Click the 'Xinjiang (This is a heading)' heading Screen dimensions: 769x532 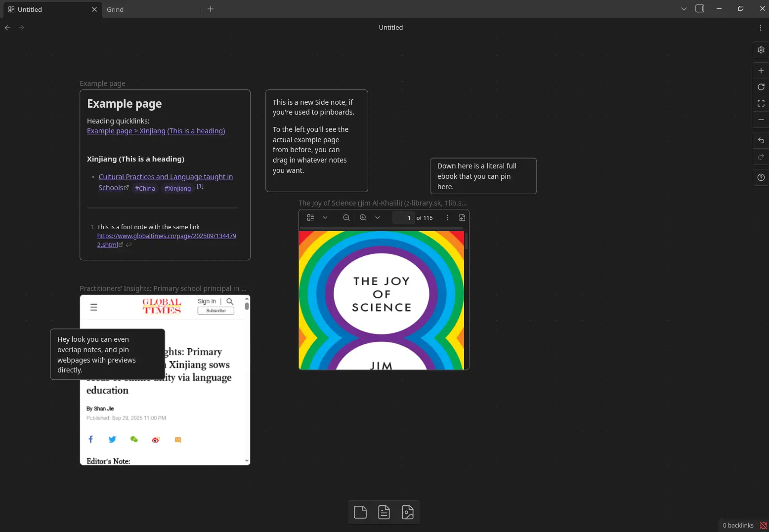[135, 159]
